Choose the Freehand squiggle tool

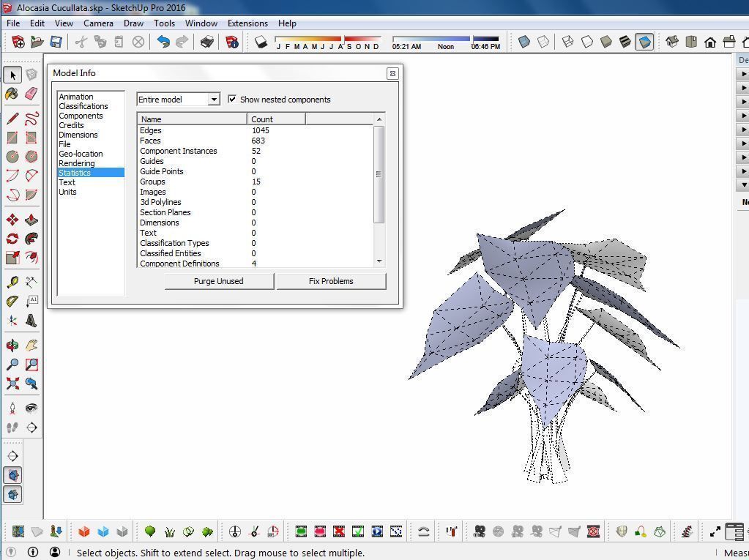click(31, 118)
